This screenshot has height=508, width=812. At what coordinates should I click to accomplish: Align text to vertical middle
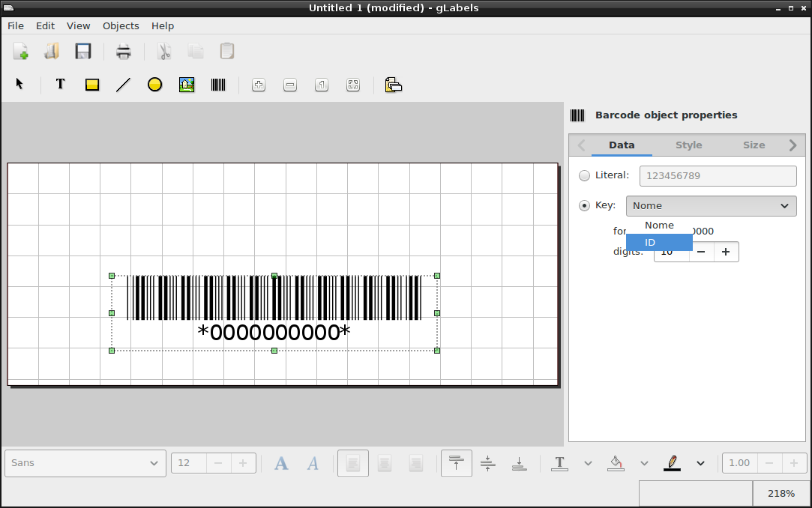488,463
